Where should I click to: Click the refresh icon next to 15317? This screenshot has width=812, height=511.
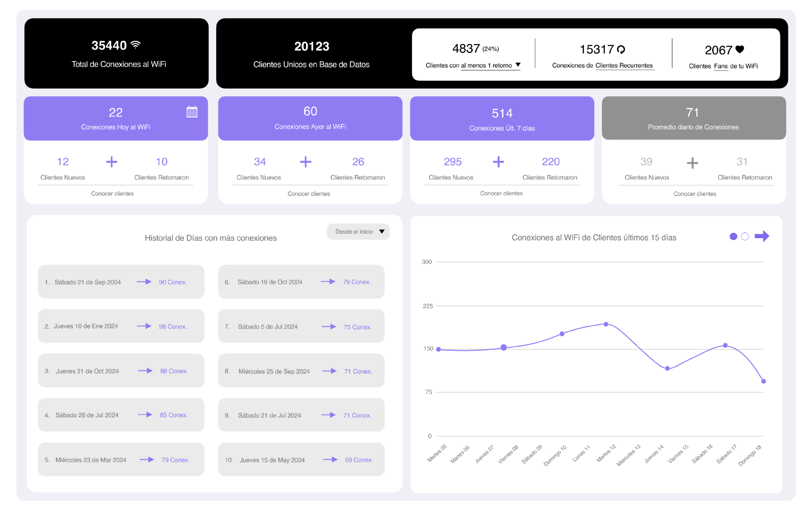coord(621,49)
